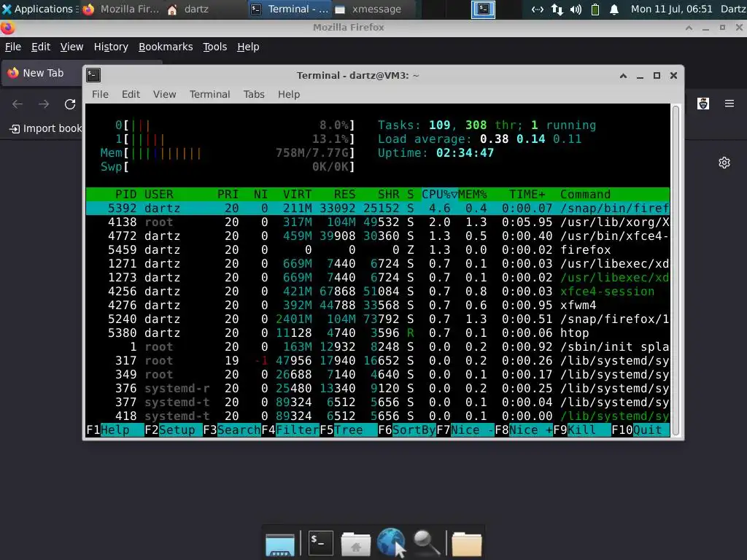Toggle F5 Tree view in htop

point(348,430)
